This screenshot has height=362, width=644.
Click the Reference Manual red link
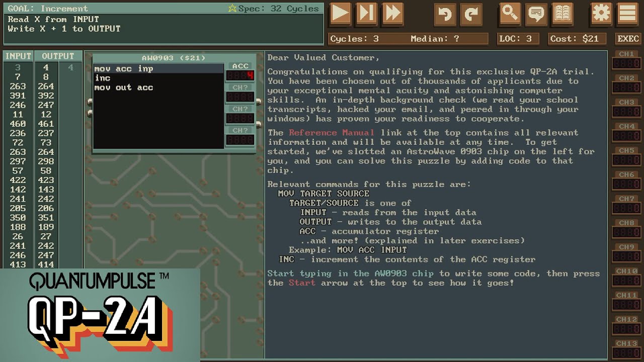tap(331, 133)
